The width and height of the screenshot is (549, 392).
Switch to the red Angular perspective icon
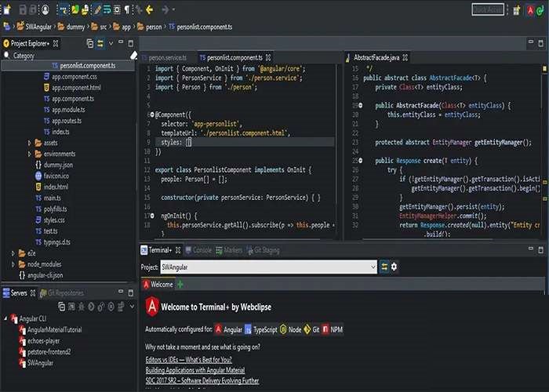coord(530,10)
